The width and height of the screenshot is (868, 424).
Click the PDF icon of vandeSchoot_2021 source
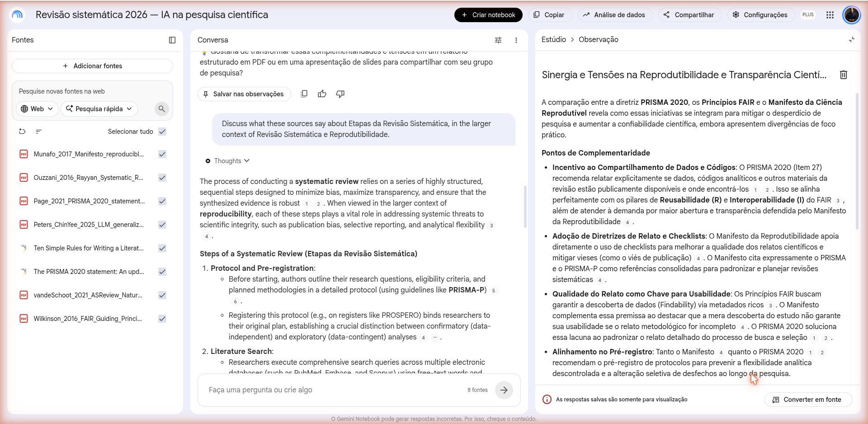pyautogui.click(x=24, y=295)
